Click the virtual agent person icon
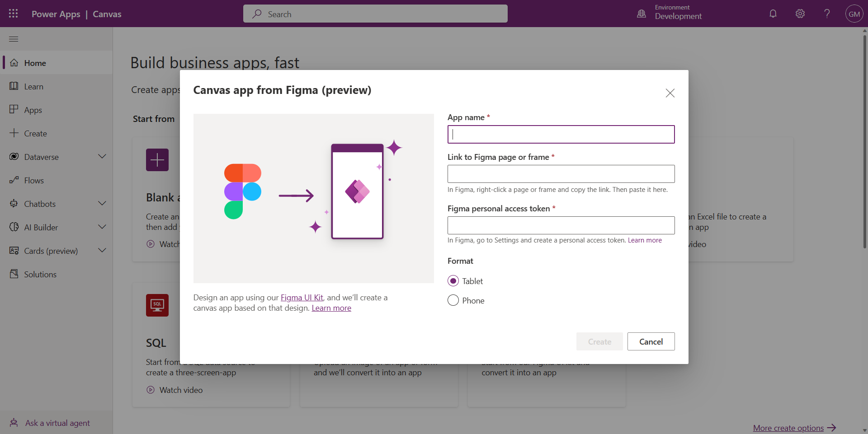Screen dimensions: 868x434 click(x=14, y=423)
